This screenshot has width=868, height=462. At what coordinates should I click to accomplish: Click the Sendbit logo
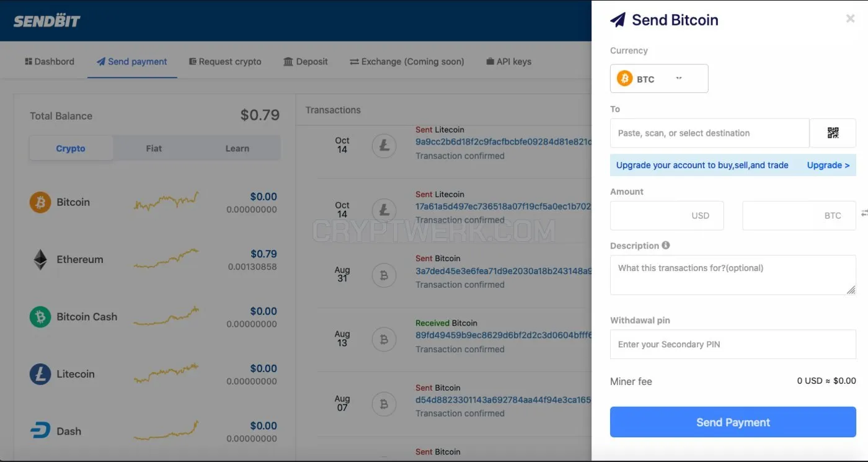pos(47,20)
